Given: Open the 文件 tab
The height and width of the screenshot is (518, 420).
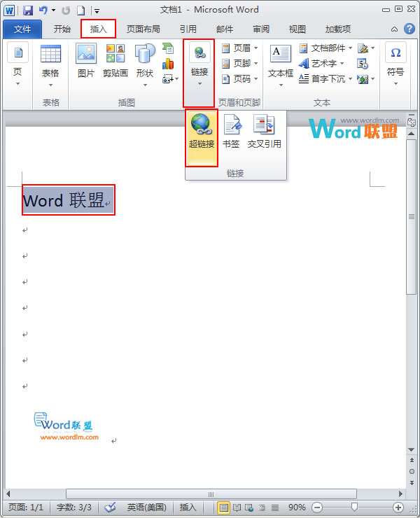Looking at the screenshot, I should coord(22,29).
